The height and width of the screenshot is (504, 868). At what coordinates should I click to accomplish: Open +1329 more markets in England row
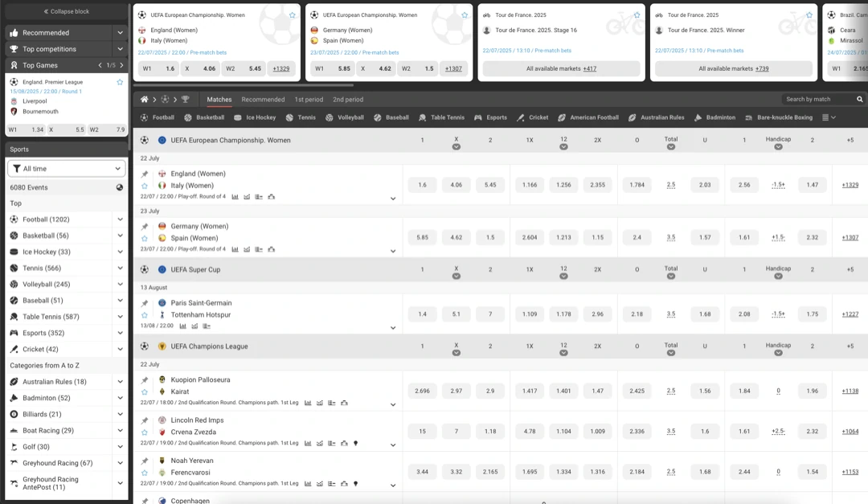coord(850,185)
